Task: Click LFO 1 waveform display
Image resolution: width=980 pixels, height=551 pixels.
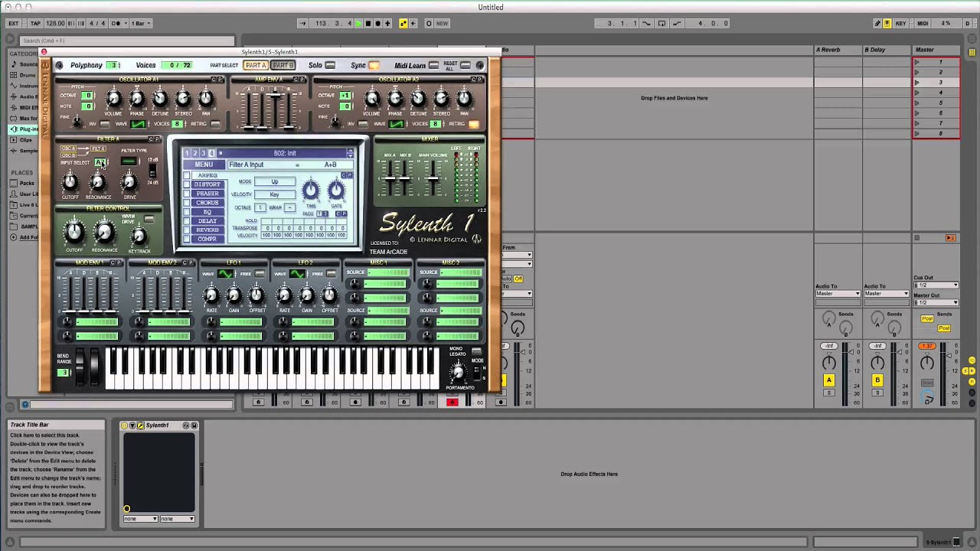Action: 225,274
